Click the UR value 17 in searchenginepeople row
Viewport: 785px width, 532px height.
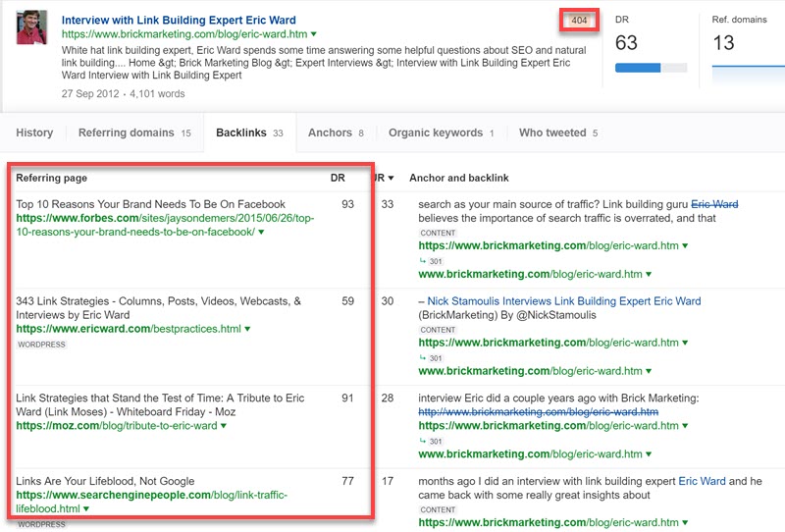388,481
